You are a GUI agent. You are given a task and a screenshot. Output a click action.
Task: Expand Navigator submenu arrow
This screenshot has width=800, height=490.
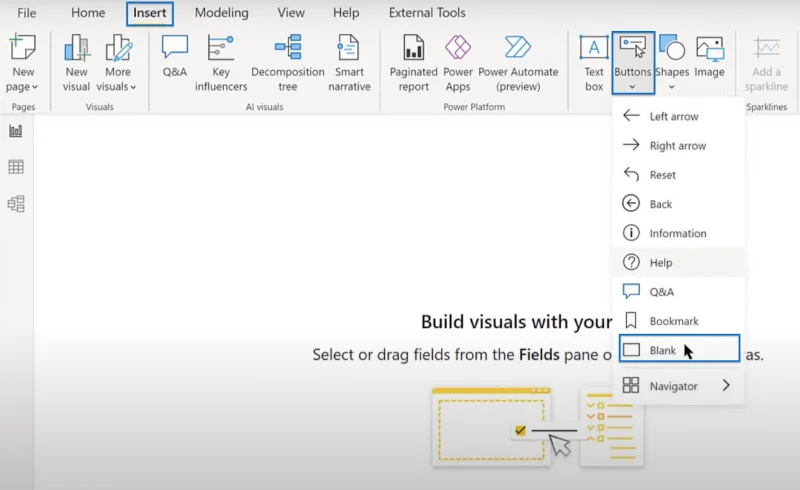click(727, 385)
